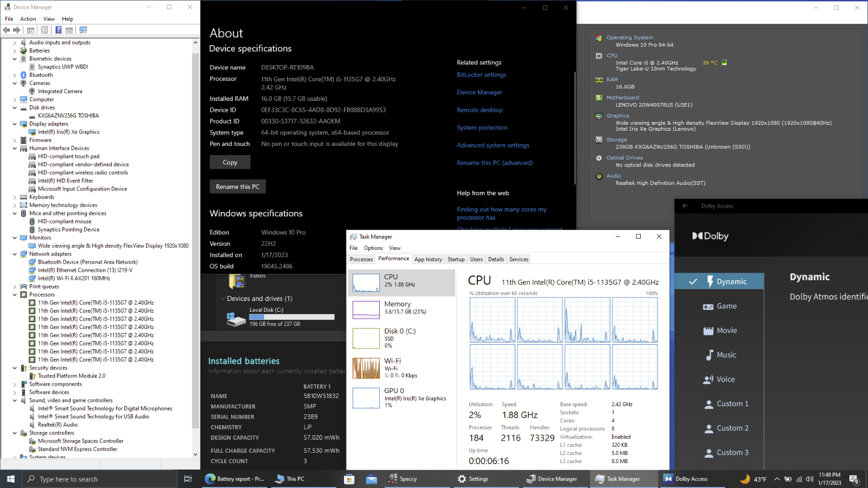Collapse Human Interface Devices node
The height and width of the screenshot is (488, 868).
click(x=15, y=149)
